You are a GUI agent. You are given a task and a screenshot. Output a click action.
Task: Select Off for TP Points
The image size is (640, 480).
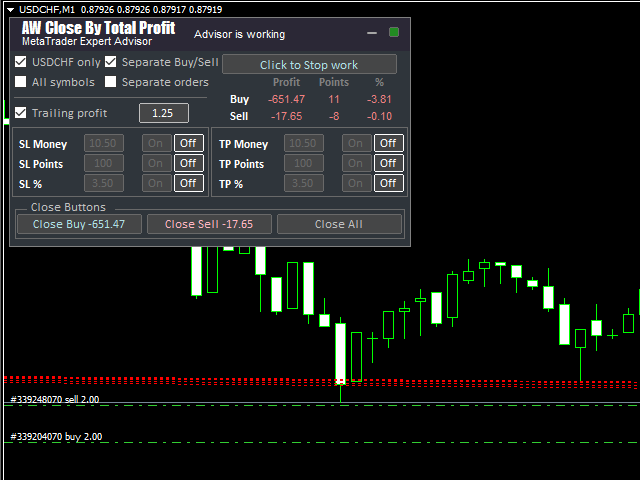click(389, 163)
